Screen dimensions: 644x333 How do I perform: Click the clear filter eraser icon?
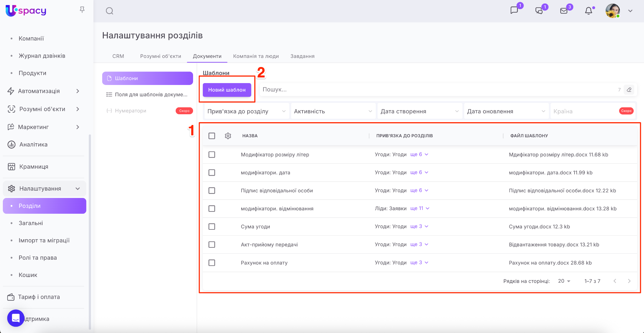629,90
